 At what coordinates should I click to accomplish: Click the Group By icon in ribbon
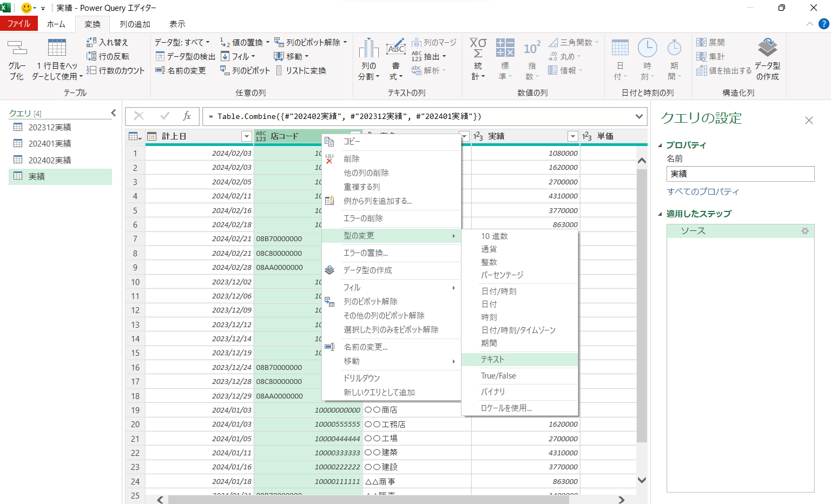17,49
